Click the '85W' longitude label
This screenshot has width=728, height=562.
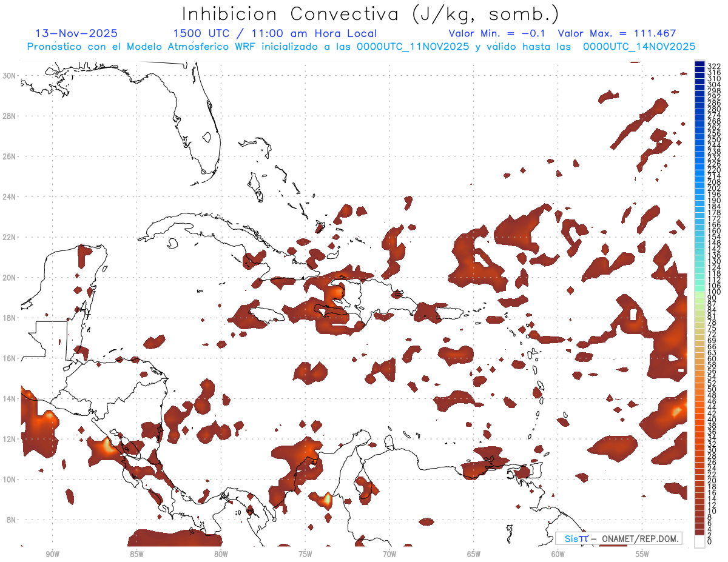[x=136, y=554]
